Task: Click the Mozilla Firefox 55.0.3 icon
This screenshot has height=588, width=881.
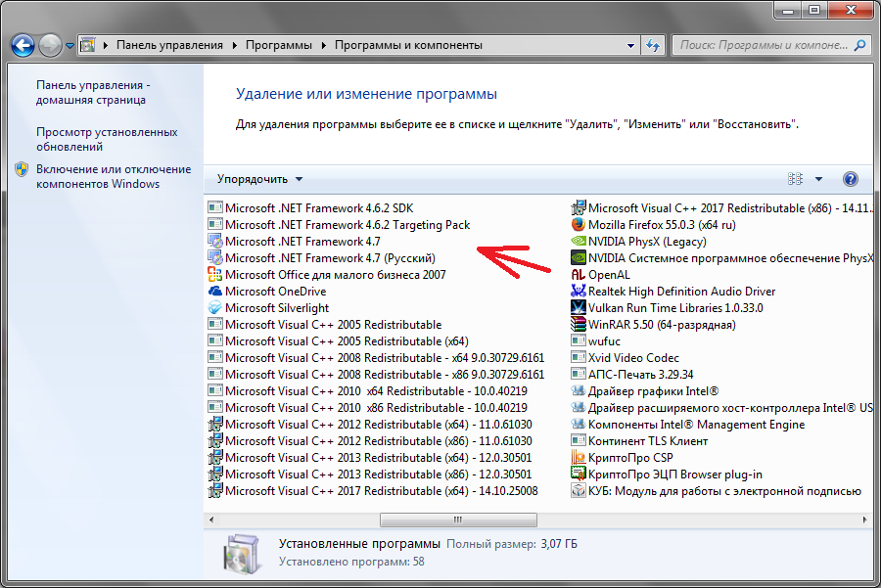Action: [579, 225]
